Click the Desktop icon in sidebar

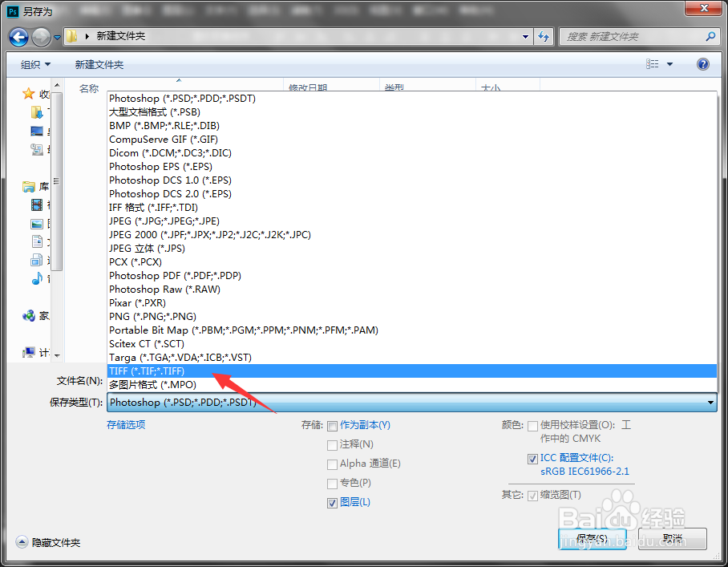point(37,131)
